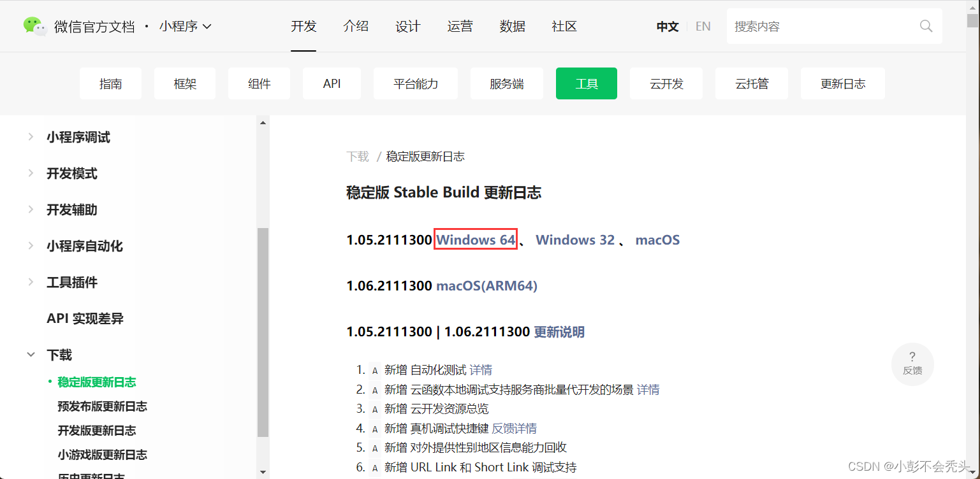Open the macOS(ARM64) download link

pyautogui.click(x=486, y=285)
